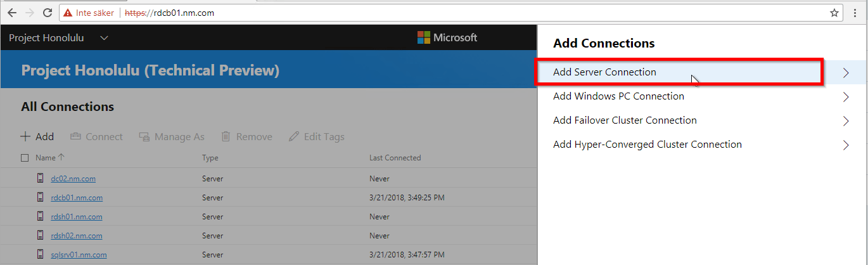The height and width of the screenshot is (265, 868).
Task: Sort by the Name column header
Action: (50, 158)
